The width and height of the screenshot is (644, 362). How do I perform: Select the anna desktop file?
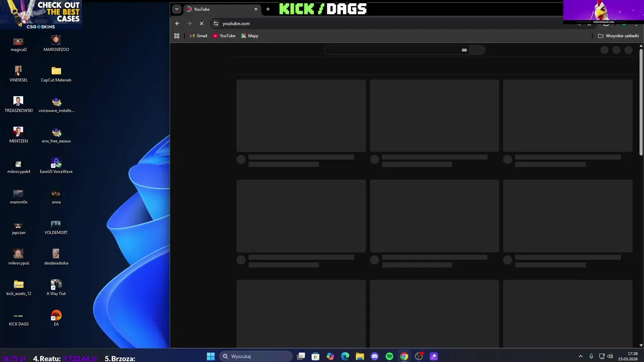pyautogui.click(x=56, y=197)
